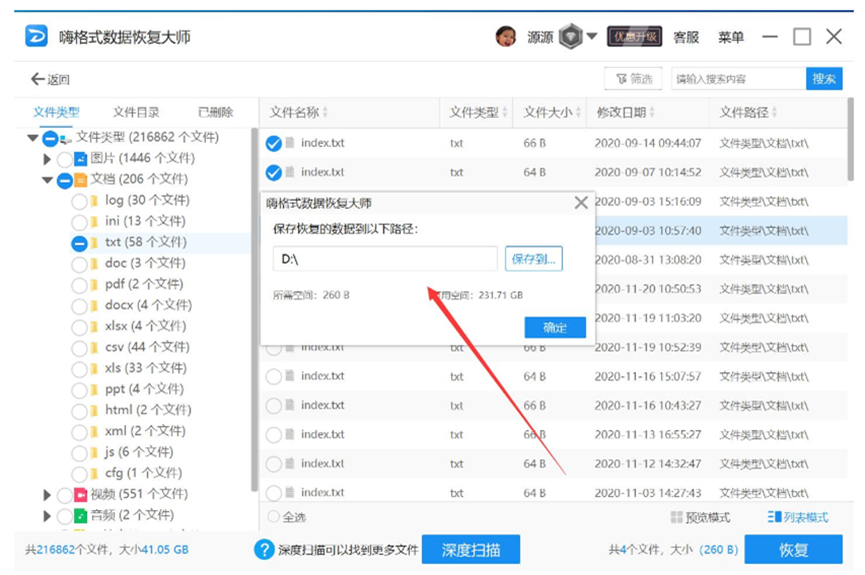This screenshot has width=865, height=575.
Task: Check the log folder checkbox
Action: click(x=79, y=201)
